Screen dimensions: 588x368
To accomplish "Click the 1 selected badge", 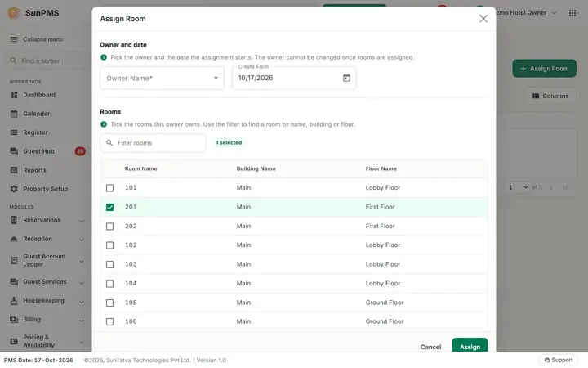I will 229,142.
